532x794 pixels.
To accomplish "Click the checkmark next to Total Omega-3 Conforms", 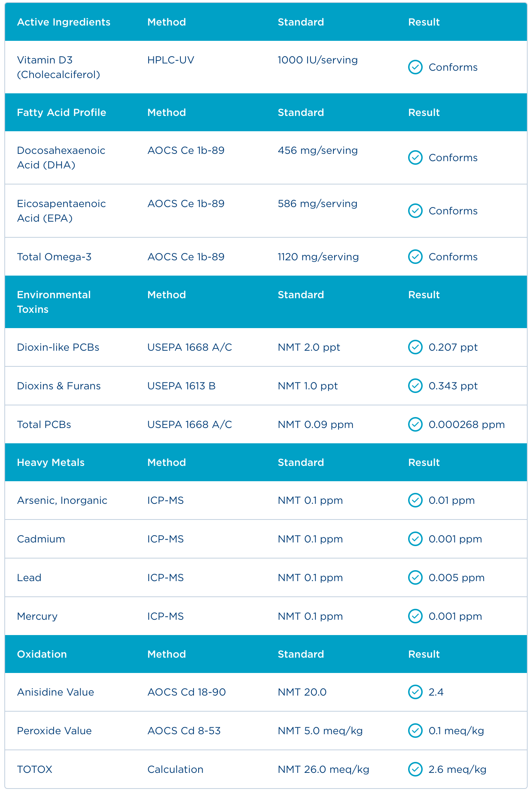I will click(415, 257).
